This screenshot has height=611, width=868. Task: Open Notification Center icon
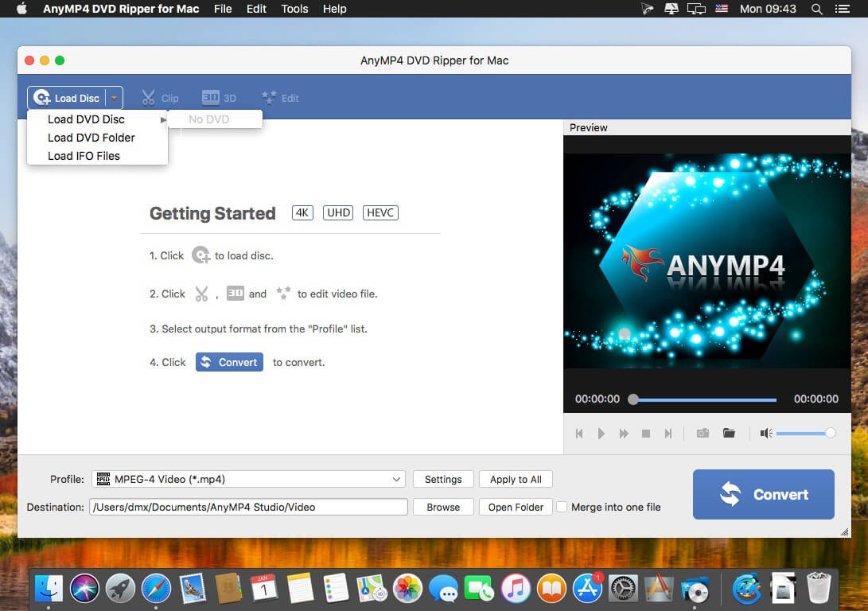coord(842,9)
